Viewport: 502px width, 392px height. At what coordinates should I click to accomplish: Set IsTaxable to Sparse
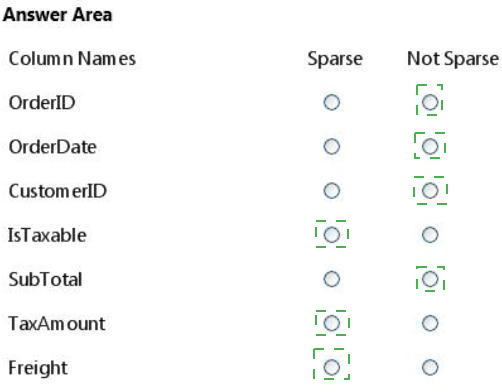[332, 235]
